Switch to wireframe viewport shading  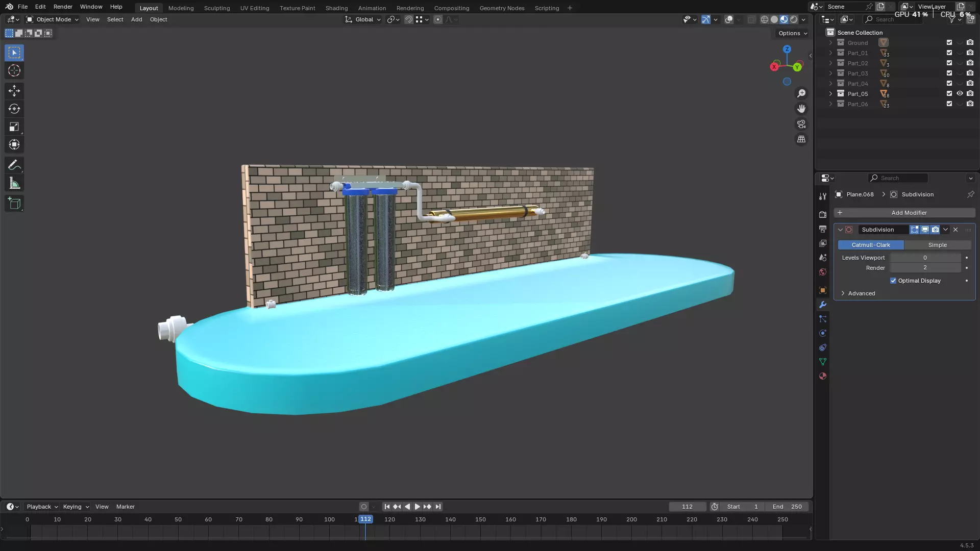(765, 19)
